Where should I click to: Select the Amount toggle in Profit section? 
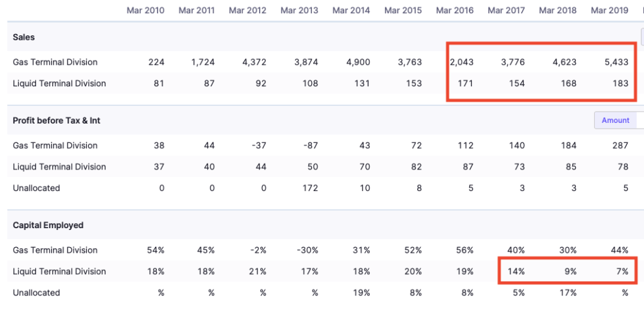[615, 120]
